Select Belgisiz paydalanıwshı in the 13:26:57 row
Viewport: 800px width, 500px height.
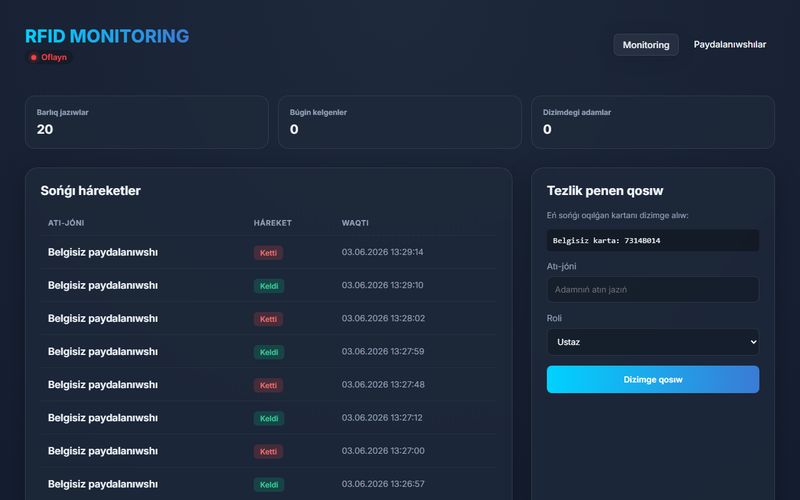click(103, 485)
